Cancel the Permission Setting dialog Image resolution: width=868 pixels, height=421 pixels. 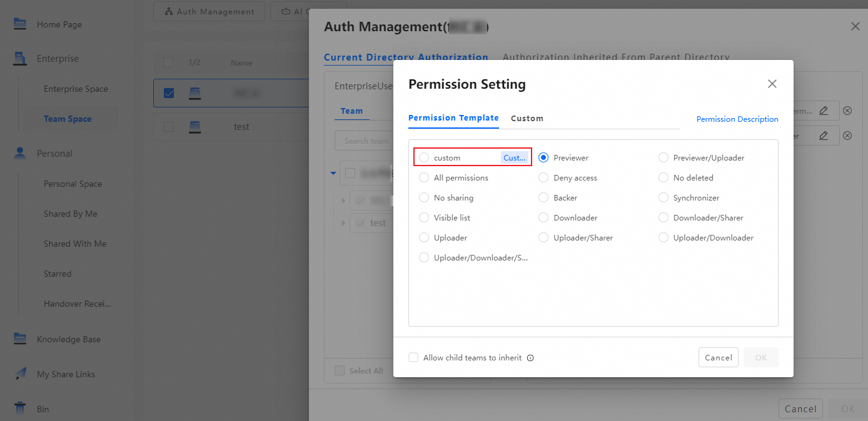pyautogui.click(x=718, y=357)
